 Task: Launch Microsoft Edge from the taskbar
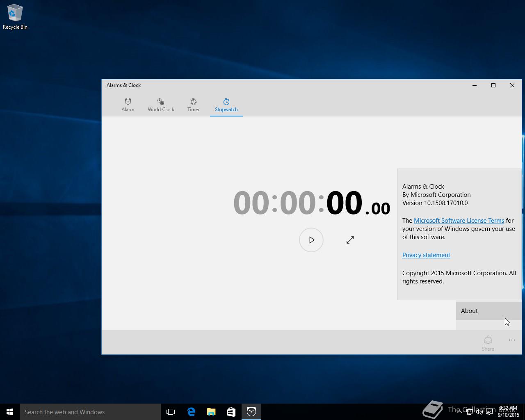[191, 412]
